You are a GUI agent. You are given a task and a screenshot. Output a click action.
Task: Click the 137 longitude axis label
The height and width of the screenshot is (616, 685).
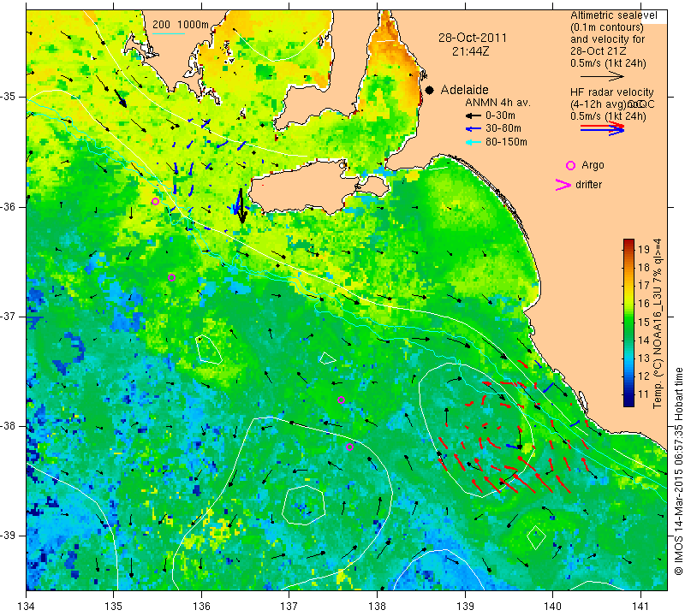point(289,606)
